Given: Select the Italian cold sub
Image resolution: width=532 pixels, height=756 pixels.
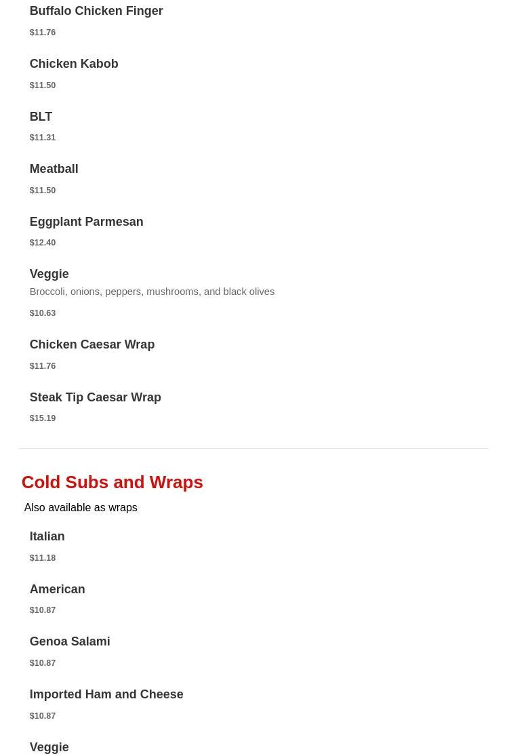Looking at the screenshot, I should [47, 536].
